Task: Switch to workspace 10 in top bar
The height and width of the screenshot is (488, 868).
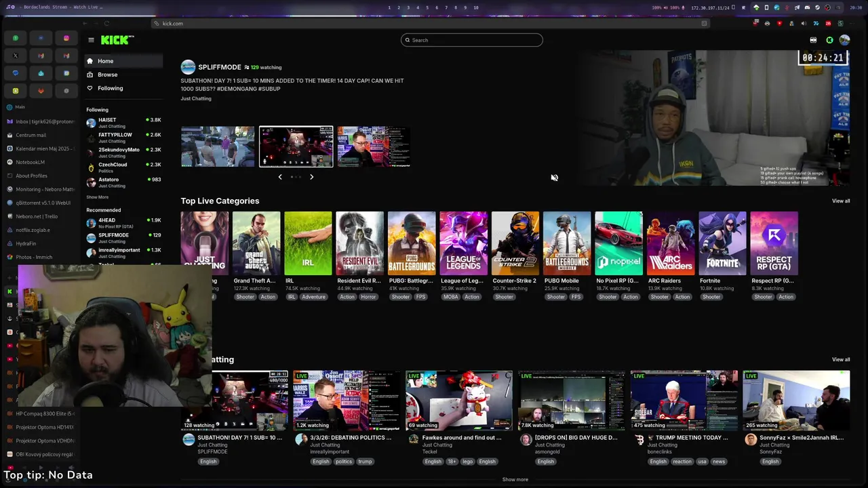Action: [476, 7]
